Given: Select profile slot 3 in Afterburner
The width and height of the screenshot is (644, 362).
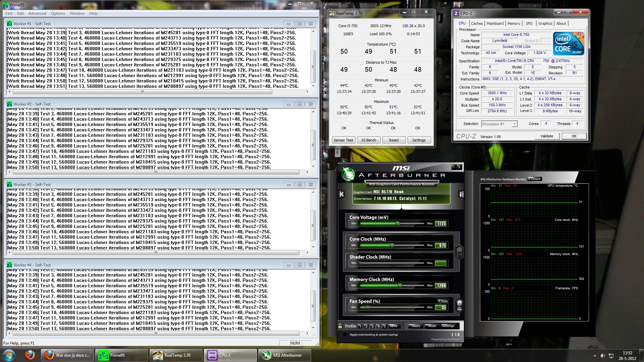Looking at the screenshot, I should [372, 326].
